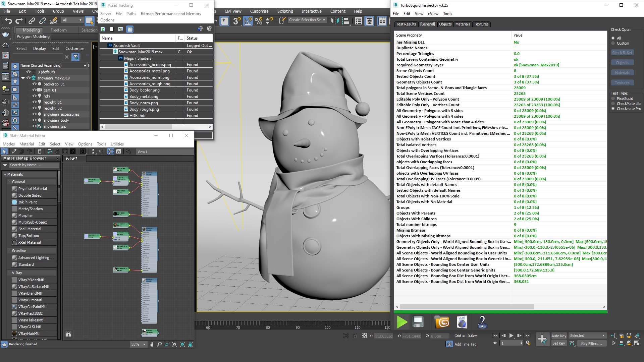Select the pan hand tool in Slate editor

pyautogui.click(x=152, y=344)
